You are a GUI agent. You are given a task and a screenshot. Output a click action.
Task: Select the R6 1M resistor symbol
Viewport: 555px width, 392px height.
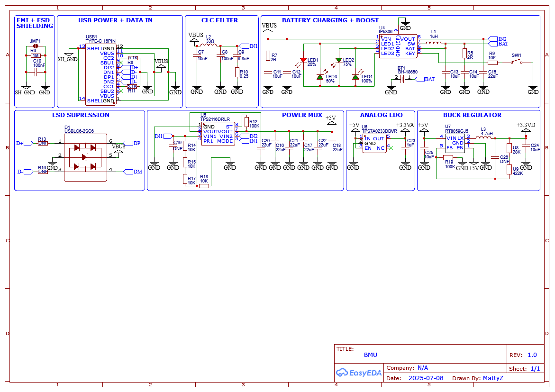36,55
